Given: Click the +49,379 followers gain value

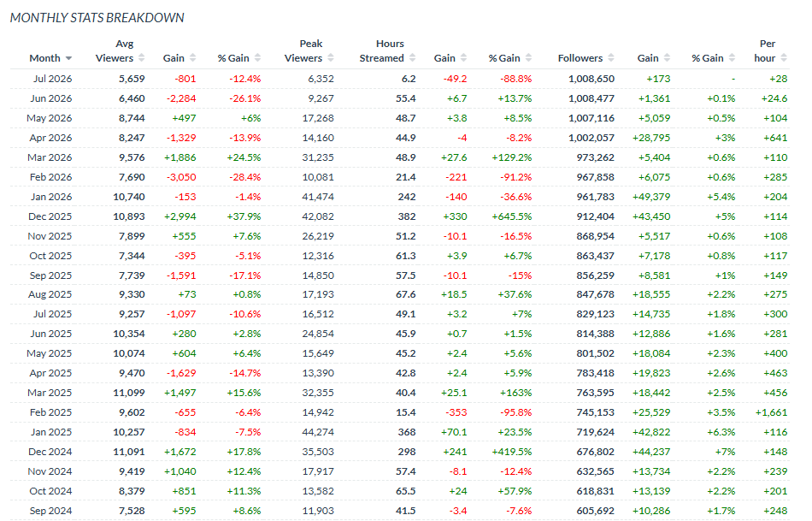Looking at the screenshot, I should 651,197.
